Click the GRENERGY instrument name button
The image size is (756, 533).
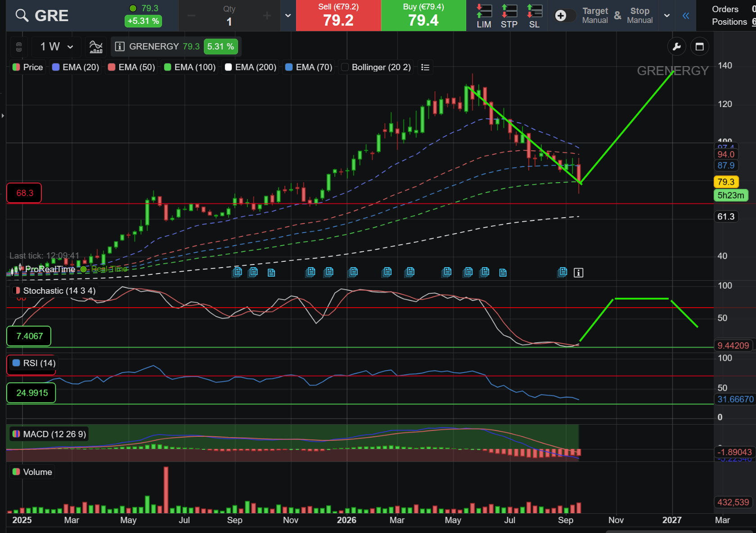click(154, 47)
